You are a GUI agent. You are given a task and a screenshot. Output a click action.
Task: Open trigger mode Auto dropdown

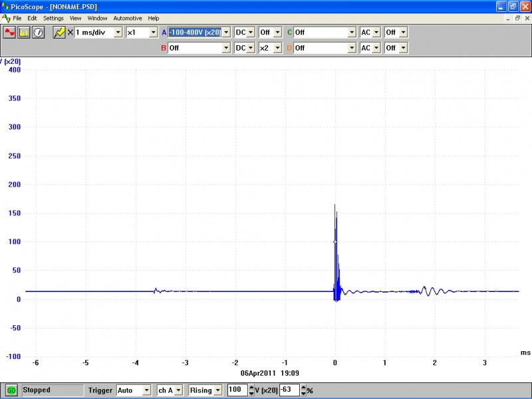click(146, 390)
